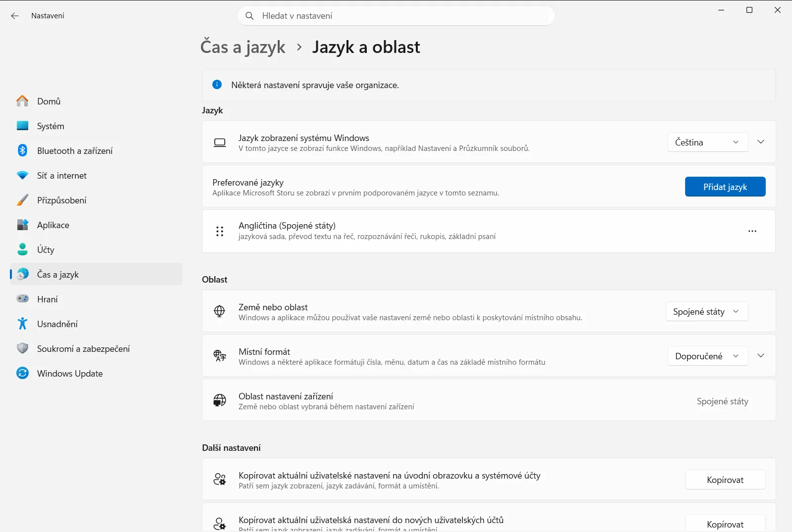Click the Usnadnění accessibility icon
The width and height of the screenshot is (792, 532).
(22, 324)
